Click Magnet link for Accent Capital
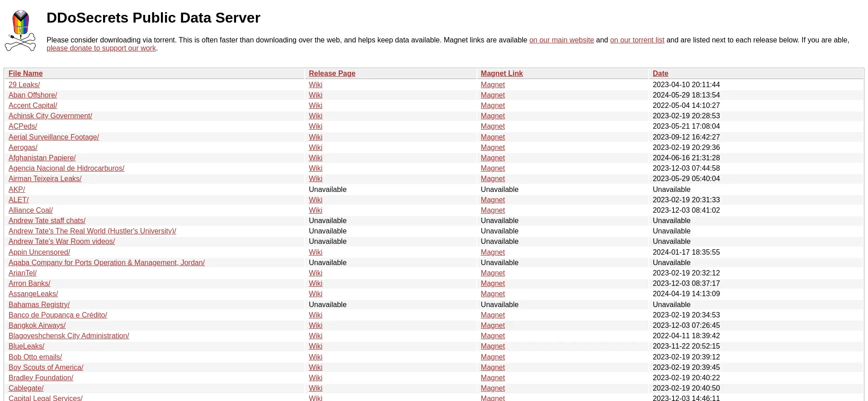The image size is (868, 401). click(493, 105)
